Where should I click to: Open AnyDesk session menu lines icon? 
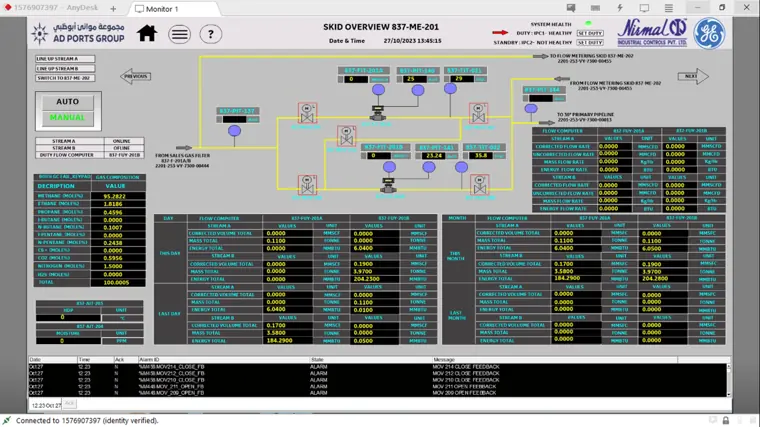point(668,8)
